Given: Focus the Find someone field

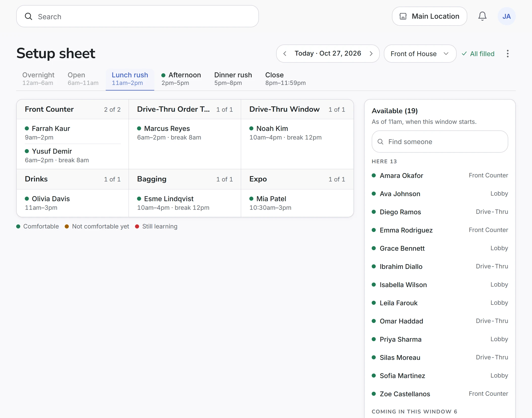Looking at the screenshot, I should [440, 142].
